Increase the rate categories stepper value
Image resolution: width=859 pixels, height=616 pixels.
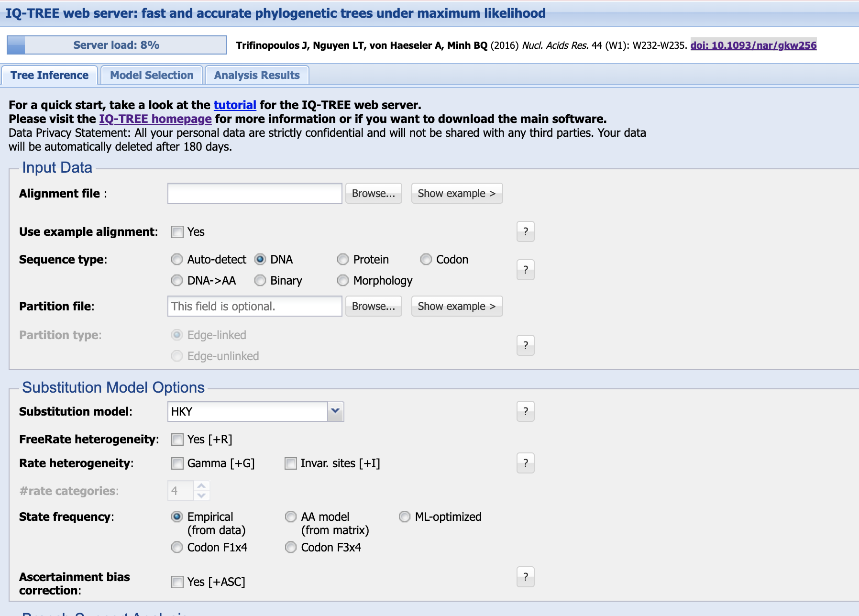point(201,486)
